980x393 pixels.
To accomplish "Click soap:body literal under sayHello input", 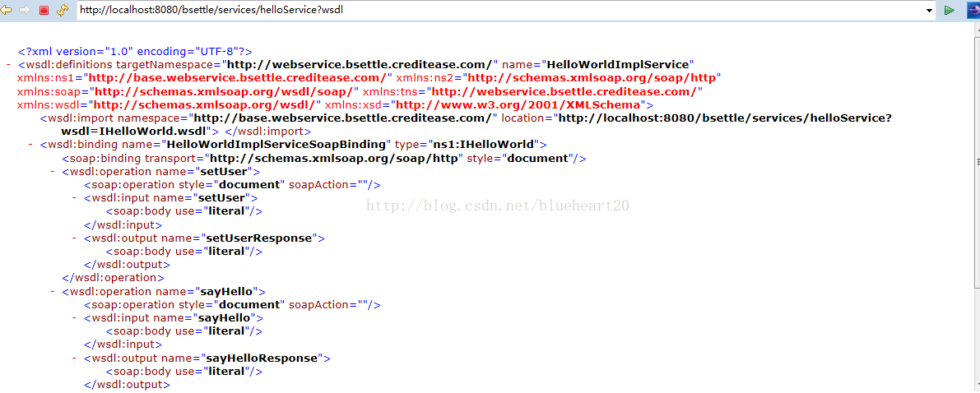I will coord(183,332).
